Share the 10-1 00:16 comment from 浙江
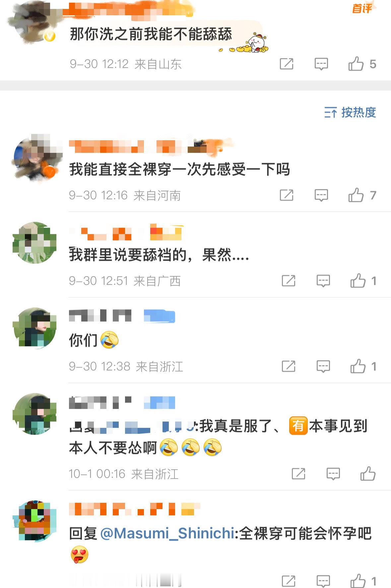Screen dimensions: 391x588 coord(298,474)
